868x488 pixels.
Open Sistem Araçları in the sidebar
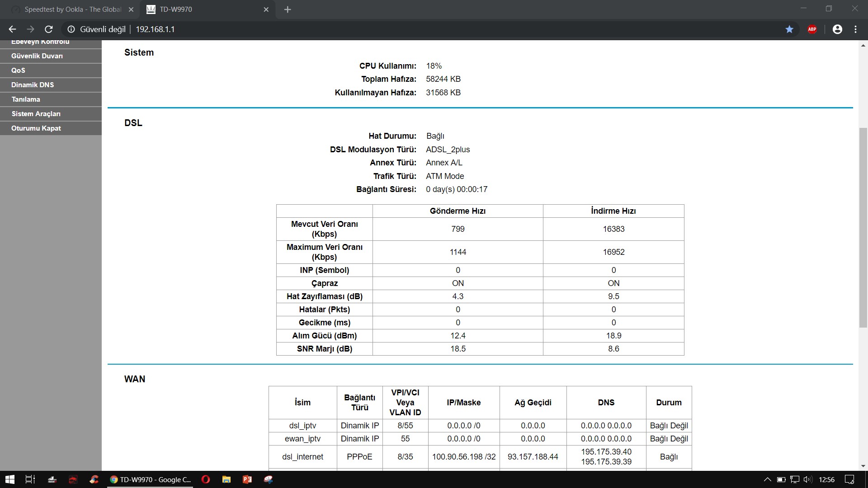pos(51,114)
